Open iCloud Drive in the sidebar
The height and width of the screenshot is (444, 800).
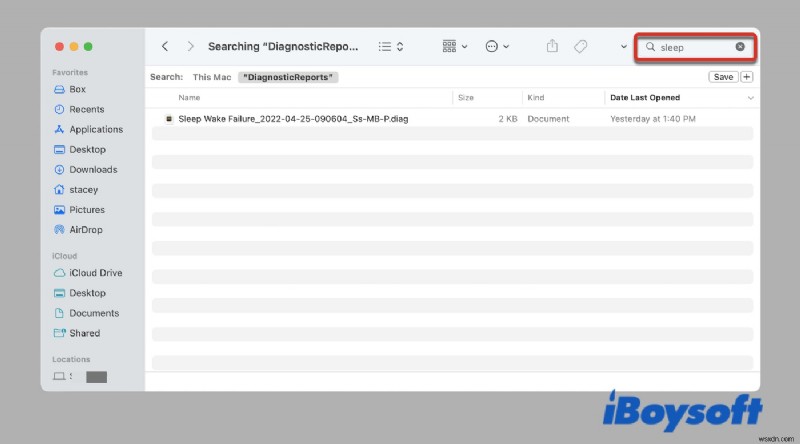(x=96, y=273)
